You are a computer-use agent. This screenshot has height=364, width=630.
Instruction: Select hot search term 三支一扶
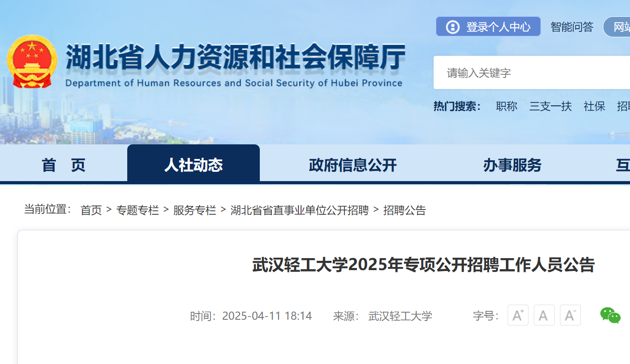[x=551, y=106]
